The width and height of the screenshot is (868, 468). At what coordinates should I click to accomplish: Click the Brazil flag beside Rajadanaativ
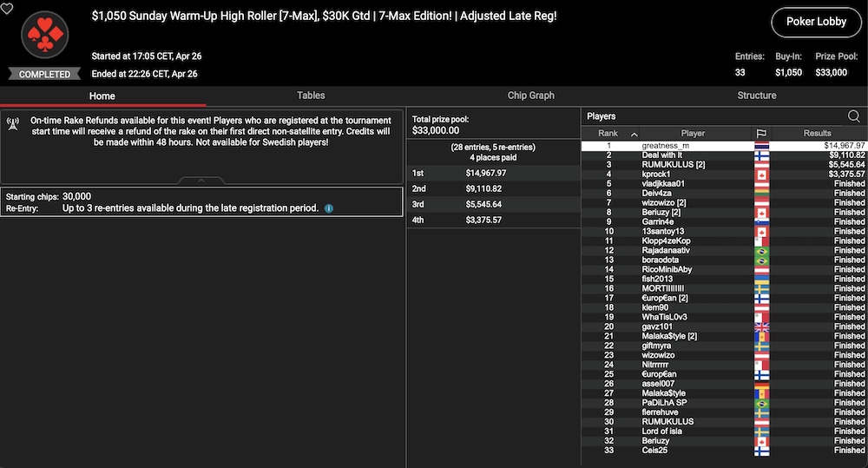coord(761,250)
